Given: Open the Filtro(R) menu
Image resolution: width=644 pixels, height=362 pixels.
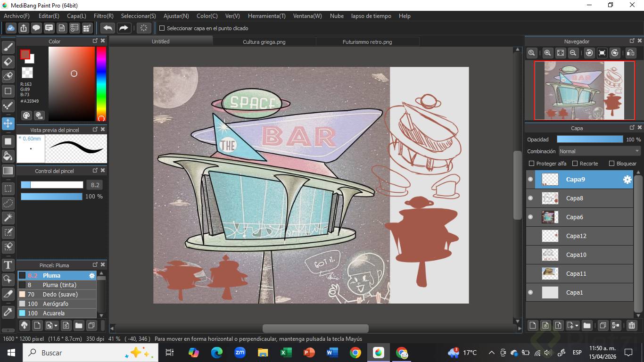Looking at the screenshot, I should point(103,16).
